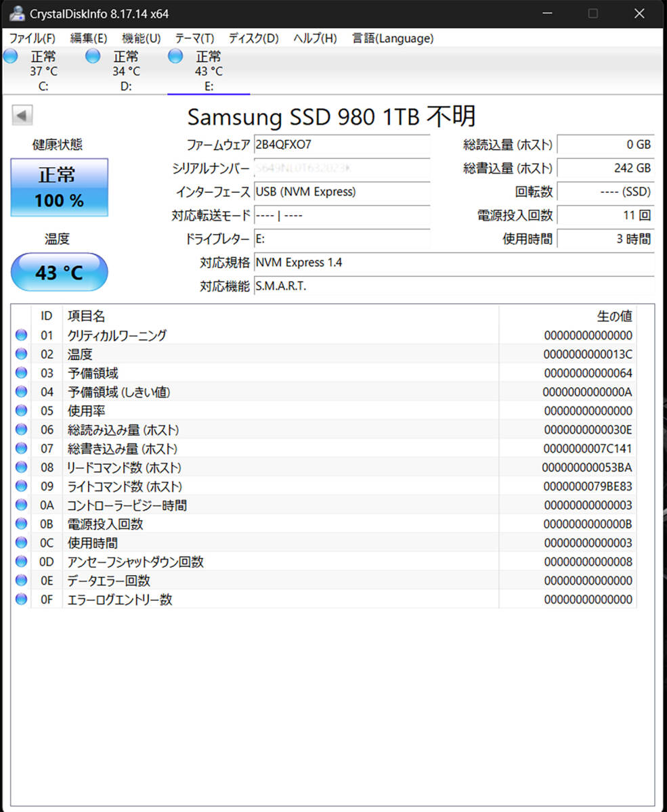Open the 言語(Language) menu

[393, 39]
